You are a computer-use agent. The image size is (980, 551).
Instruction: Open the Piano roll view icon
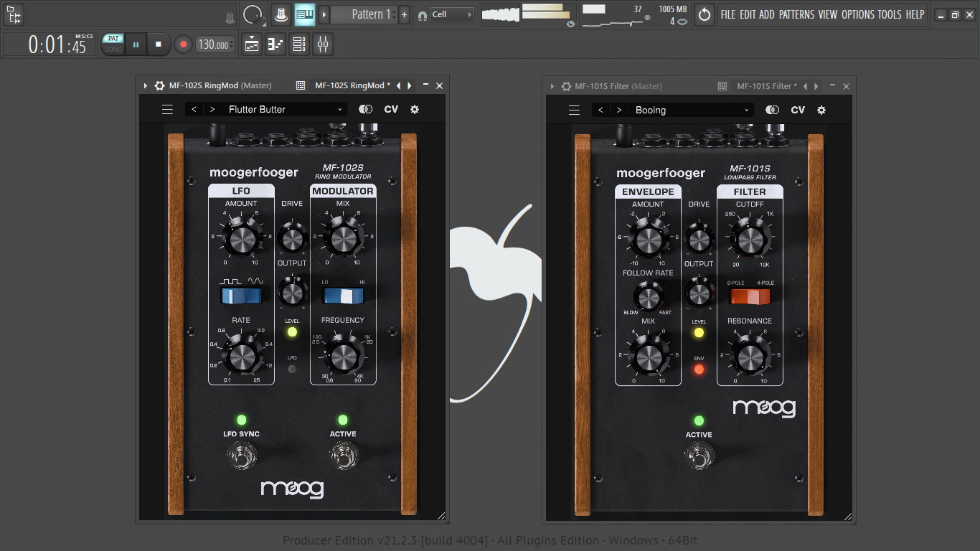tap(275, 44)
